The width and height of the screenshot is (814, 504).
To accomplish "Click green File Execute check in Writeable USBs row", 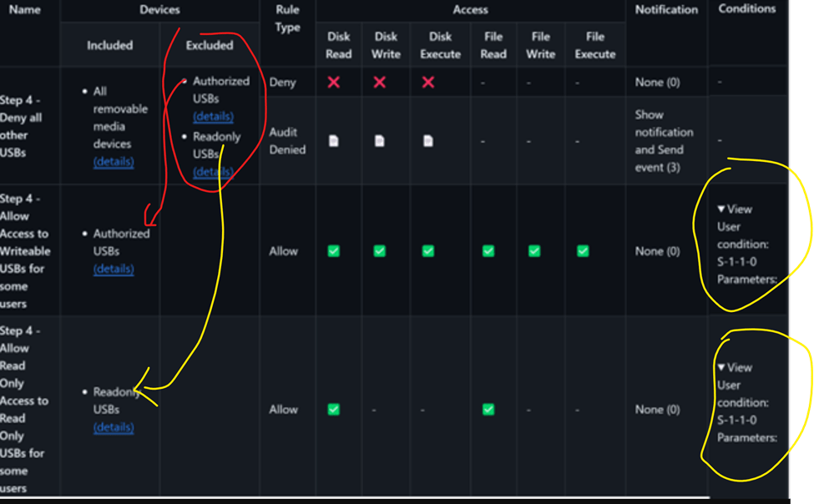I will pos(583,250).
